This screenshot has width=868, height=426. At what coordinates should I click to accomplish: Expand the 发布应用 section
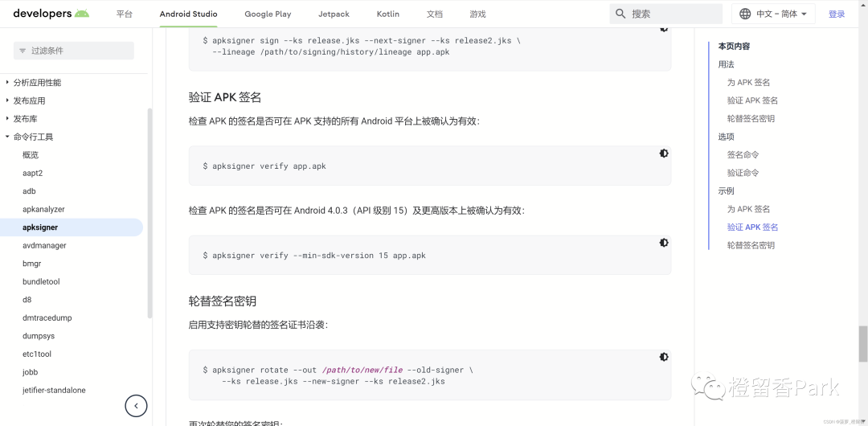(7, 100)
